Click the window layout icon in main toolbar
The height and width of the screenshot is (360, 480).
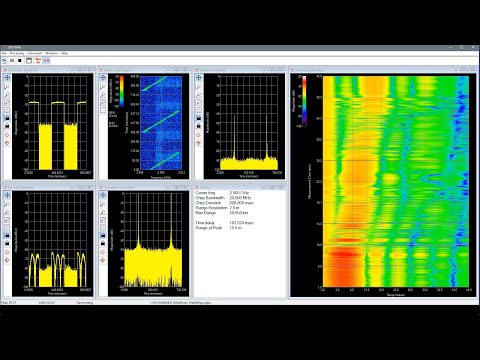coord(29,61)
